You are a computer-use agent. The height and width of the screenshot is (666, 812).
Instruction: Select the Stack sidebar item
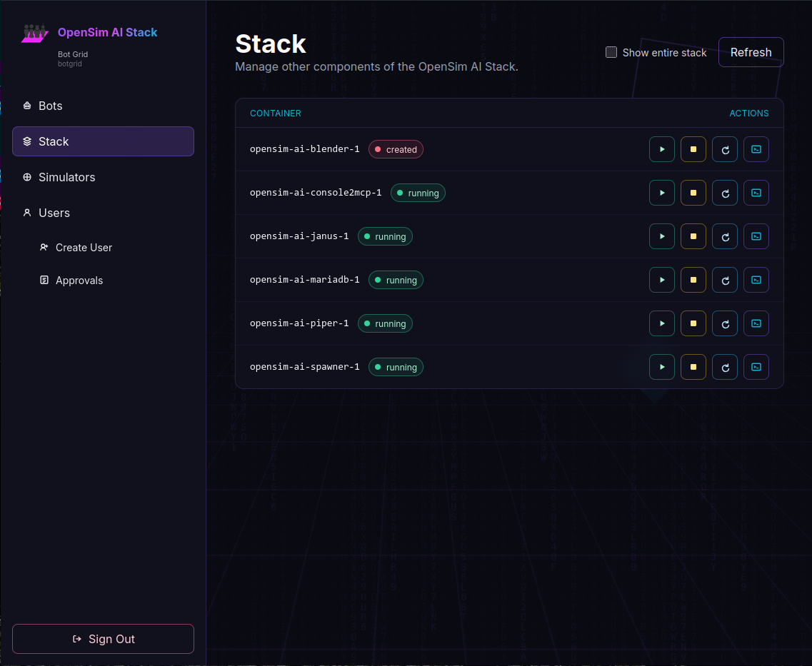(x=103, y=141)
